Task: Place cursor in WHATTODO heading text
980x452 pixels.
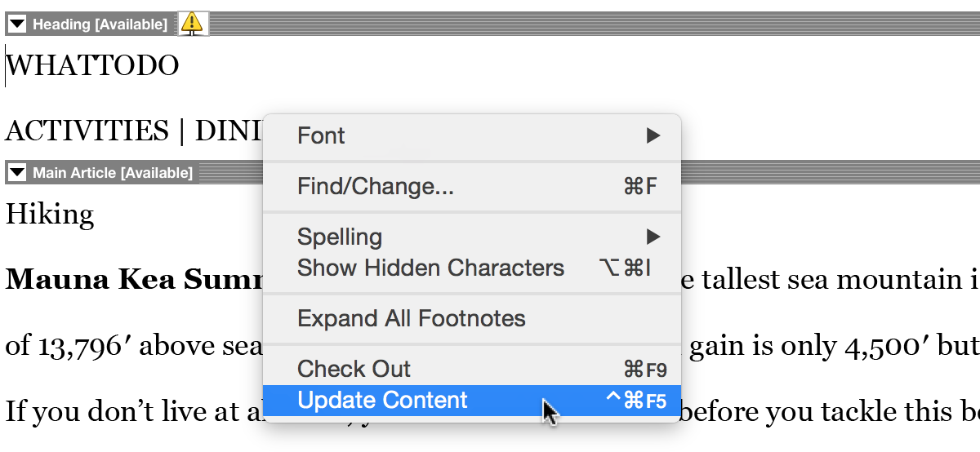Action: (x=92, y=66)
